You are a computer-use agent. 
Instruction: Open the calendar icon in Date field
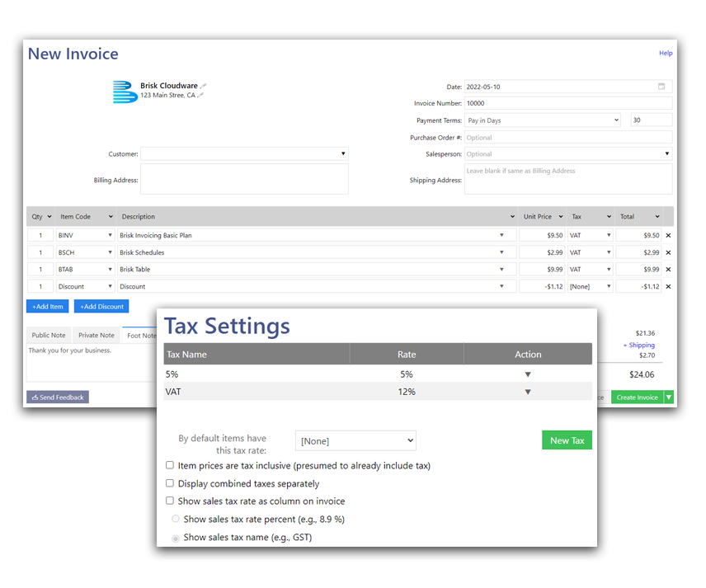(x=661, y=87)
